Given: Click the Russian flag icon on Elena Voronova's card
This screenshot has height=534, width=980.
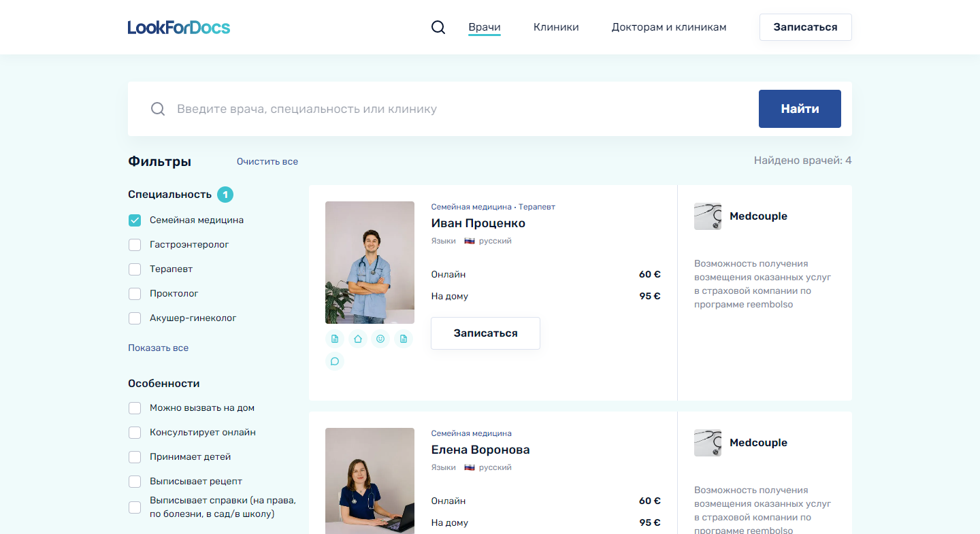Looking at the screenshot, I should coord(469,467).
